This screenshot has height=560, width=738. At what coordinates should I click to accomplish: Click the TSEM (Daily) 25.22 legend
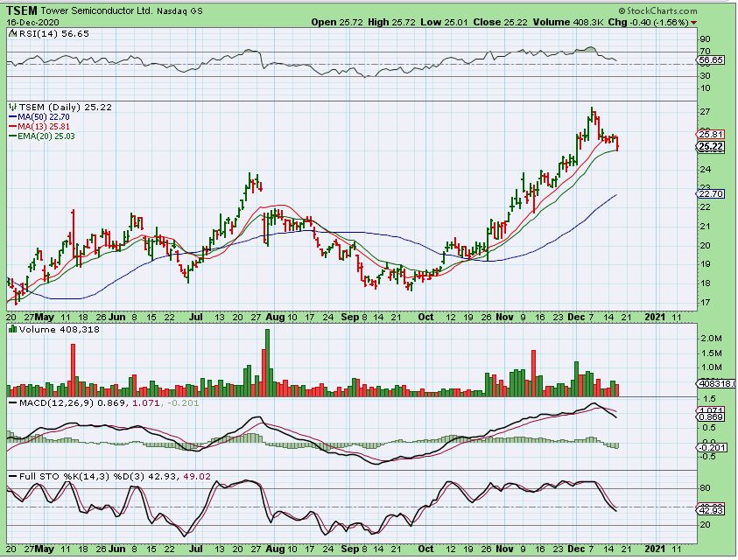tap(66, 108)
